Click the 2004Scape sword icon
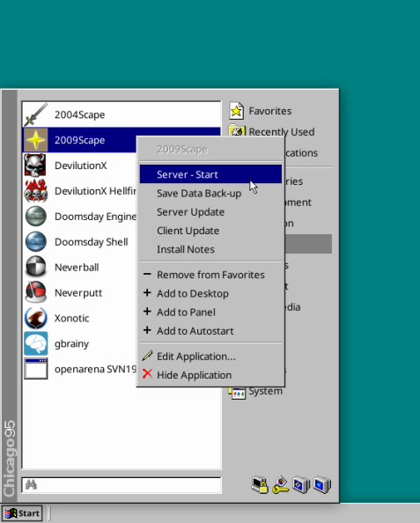420x523 pixels. tap(36, 114)
